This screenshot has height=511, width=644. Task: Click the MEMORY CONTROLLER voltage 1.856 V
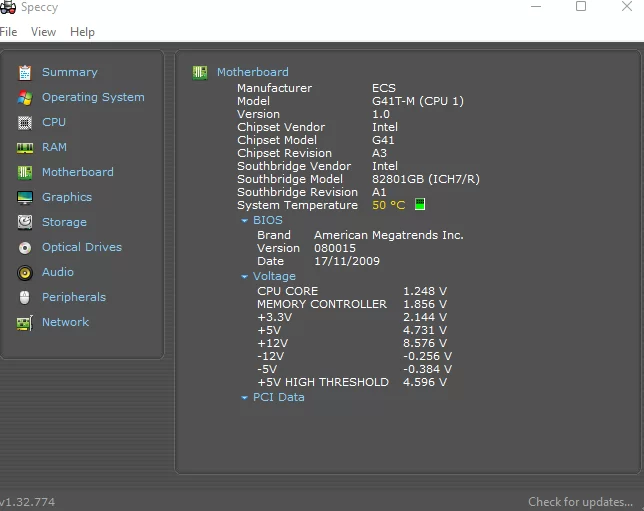pos(425,304)
